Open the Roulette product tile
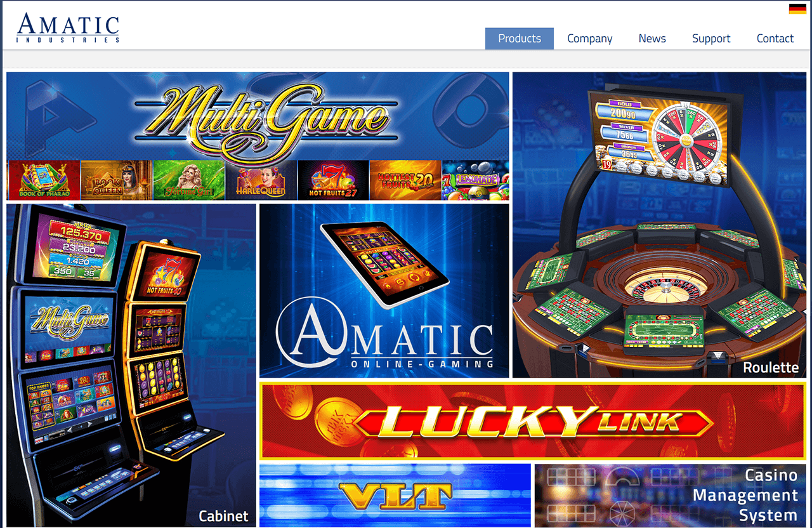 tap(660, 225)
